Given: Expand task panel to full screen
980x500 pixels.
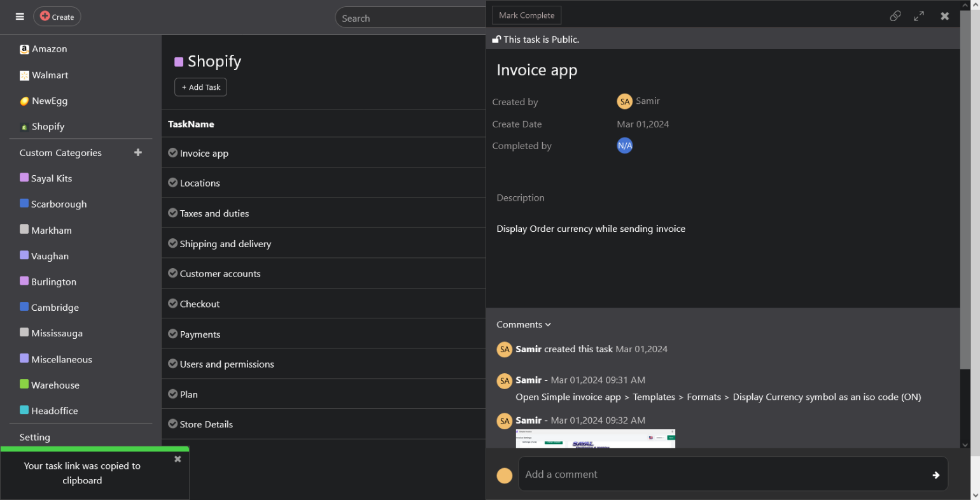Looking at the screenshot, I should click(x=918, y=16).
